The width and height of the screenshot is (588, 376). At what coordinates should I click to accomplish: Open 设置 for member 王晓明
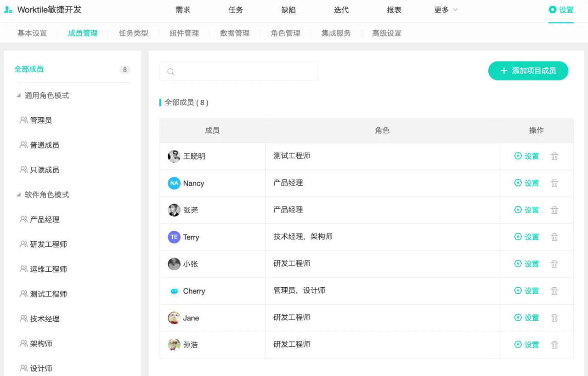tap(526, 156)
